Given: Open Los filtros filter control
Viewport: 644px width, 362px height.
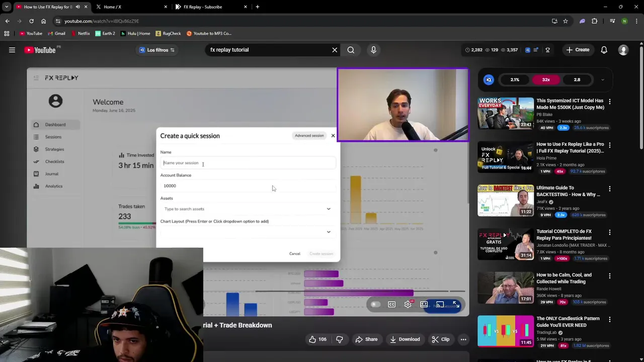Looking at the screenshot, I should [156, 50].
